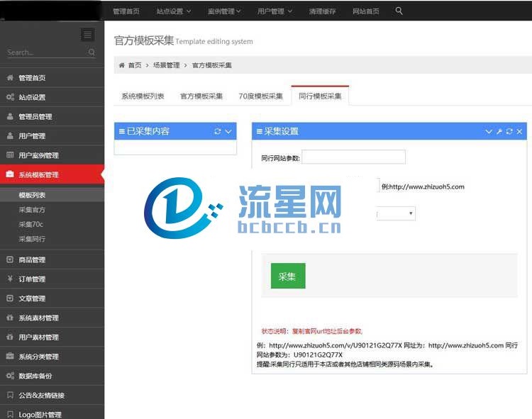Refresh the 采集设置 panel
532x419 pixels.
509,131
